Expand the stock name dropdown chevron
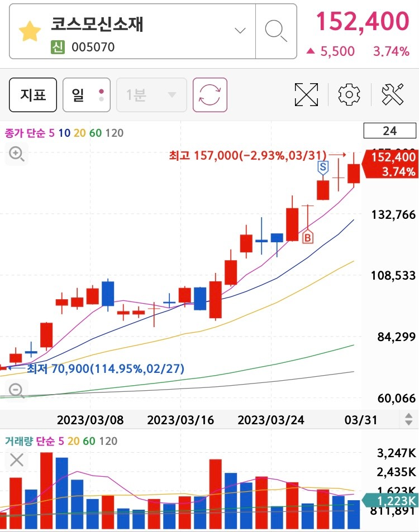419x532 pixels. [240, 31]
